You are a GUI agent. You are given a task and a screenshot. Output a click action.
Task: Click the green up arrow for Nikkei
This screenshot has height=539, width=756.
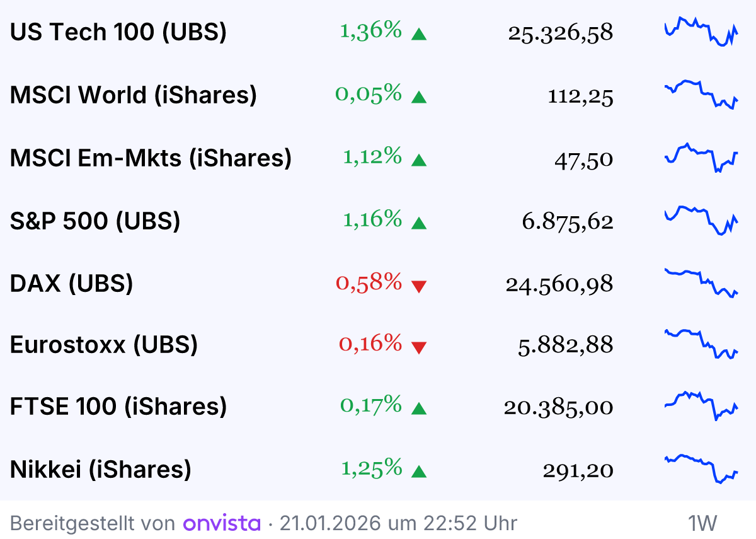(419, 472)
